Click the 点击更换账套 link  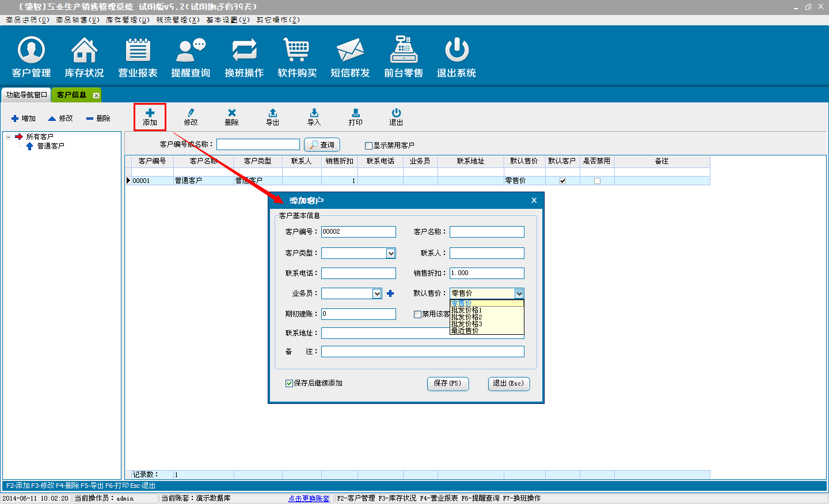(309, 498)
